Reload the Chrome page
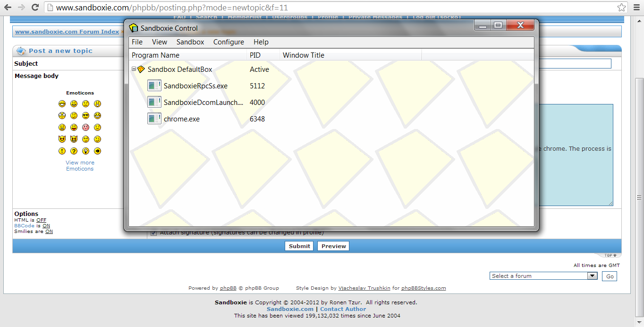 tap(35, 8)
